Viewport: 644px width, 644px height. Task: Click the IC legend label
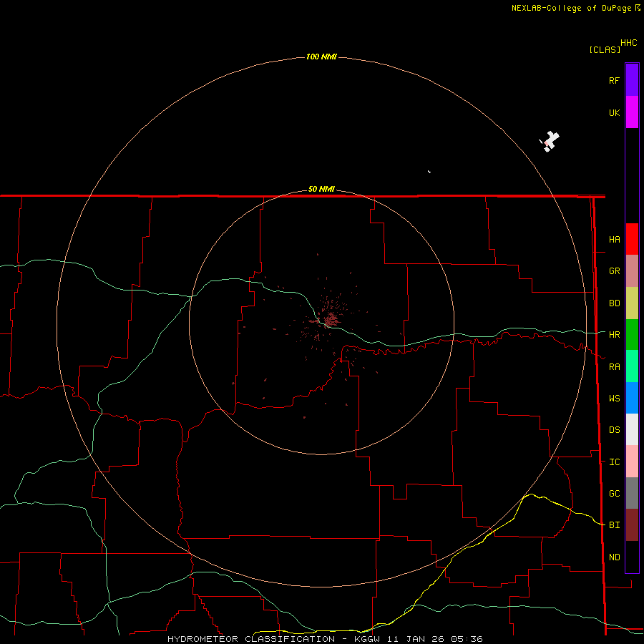tap(615, 462)
